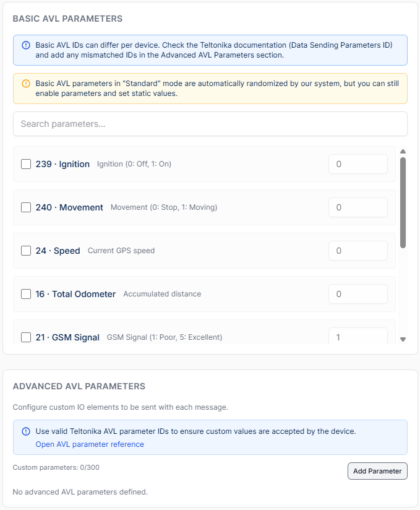Click the blue info icon in Basic AVL notice
Image resolution: width=420 pixels, height=510 pixels.
26,45
